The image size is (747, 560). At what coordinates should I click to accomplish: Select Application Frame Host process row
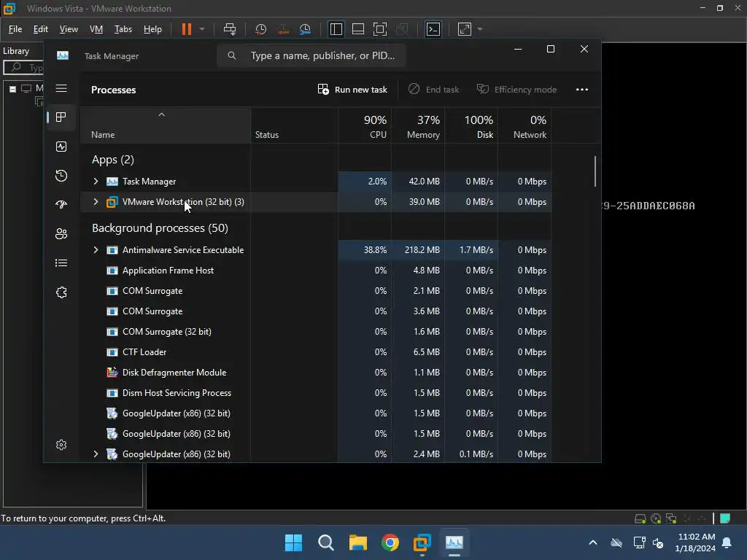316,271
